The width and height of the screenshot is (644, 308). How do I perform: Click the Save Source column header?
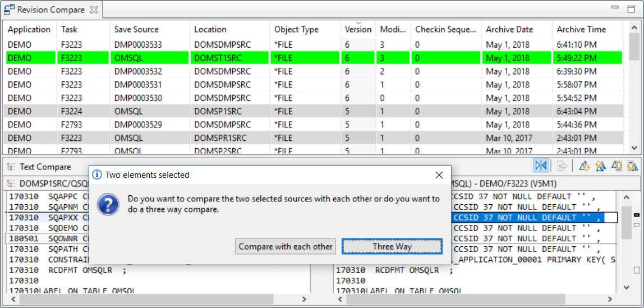[x=136, y=30]
